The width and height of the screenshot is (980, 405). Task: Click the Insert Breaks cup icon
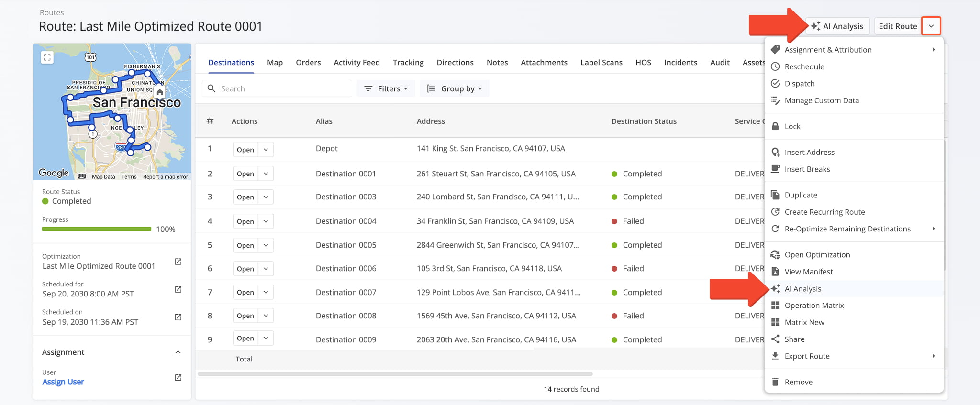click(775, 169)
